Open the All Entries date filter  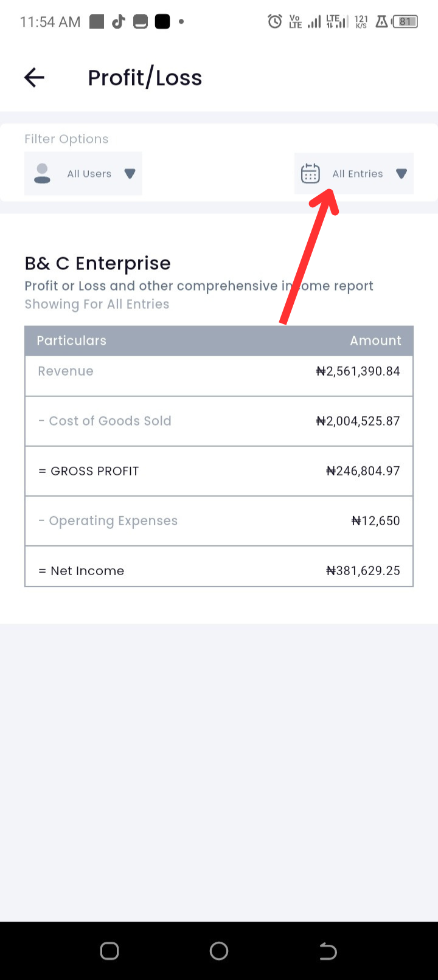pyautogui.click(x=354, y=174)
